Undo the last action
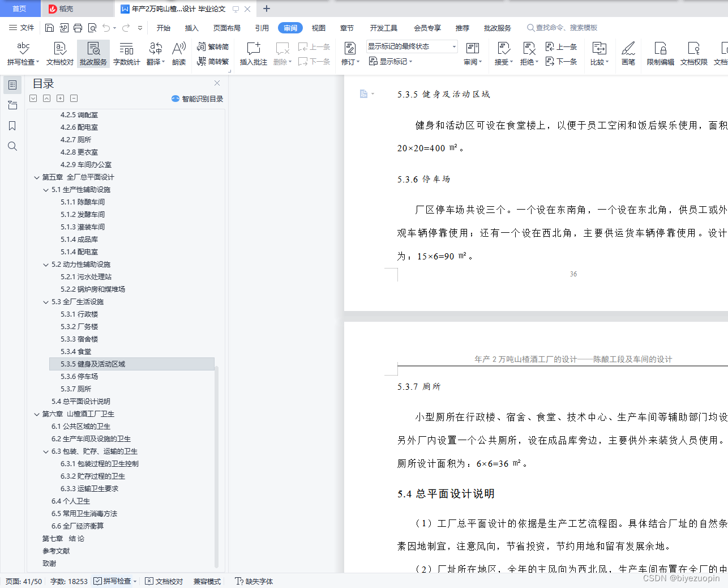 (x=106, y=28)
